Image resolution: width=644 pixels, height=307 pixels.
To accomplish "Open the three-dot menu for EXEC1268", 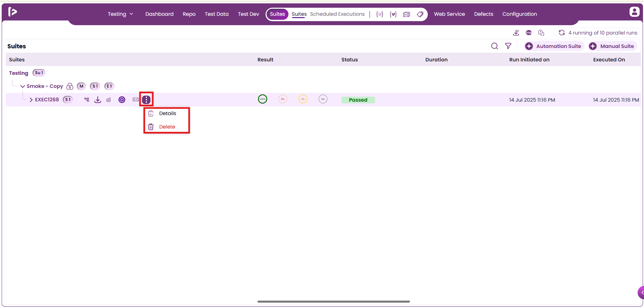I will point(146,100).
